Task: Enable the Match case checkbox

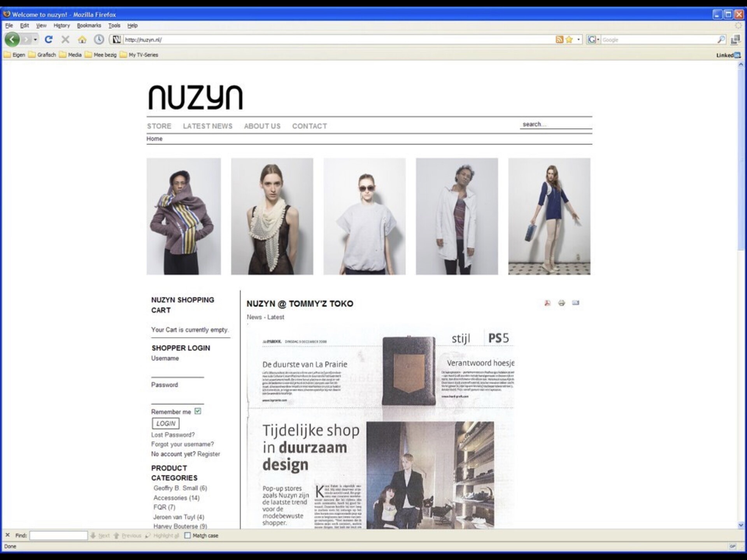Action: coord(188,535)
